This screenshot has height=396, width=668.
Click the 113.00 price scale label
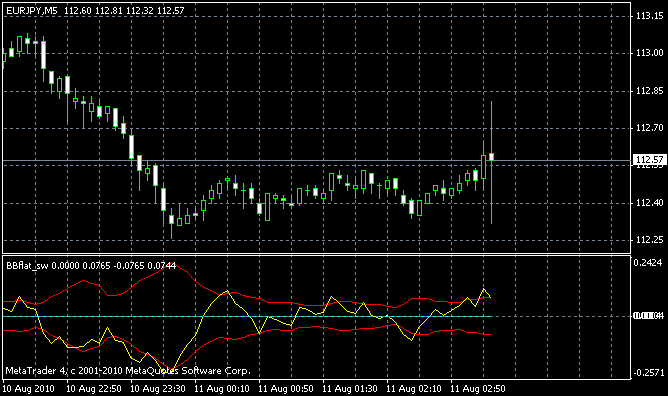[650, 53]
